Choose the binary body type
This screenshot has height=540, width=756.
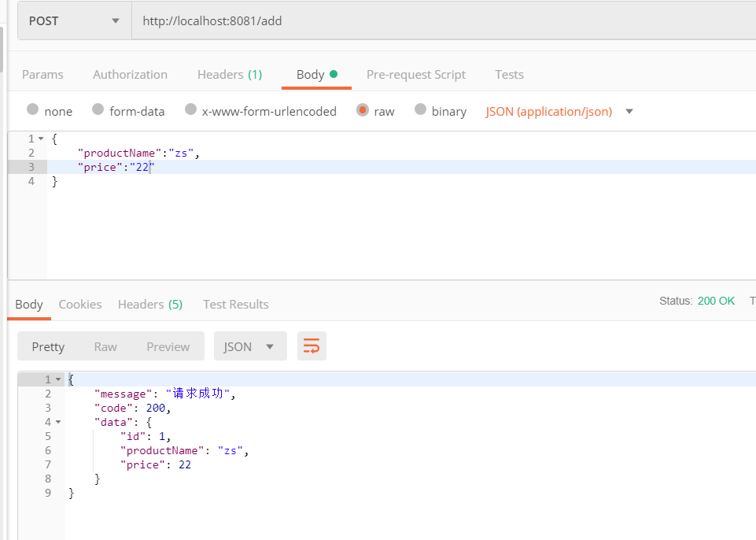[440, 111]
